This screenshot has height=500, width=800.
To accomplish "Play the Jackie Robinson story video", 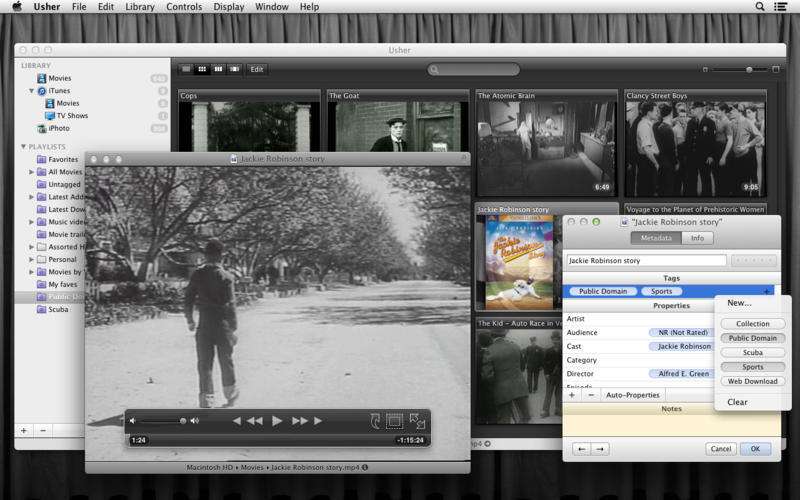I will pos(277,421).
